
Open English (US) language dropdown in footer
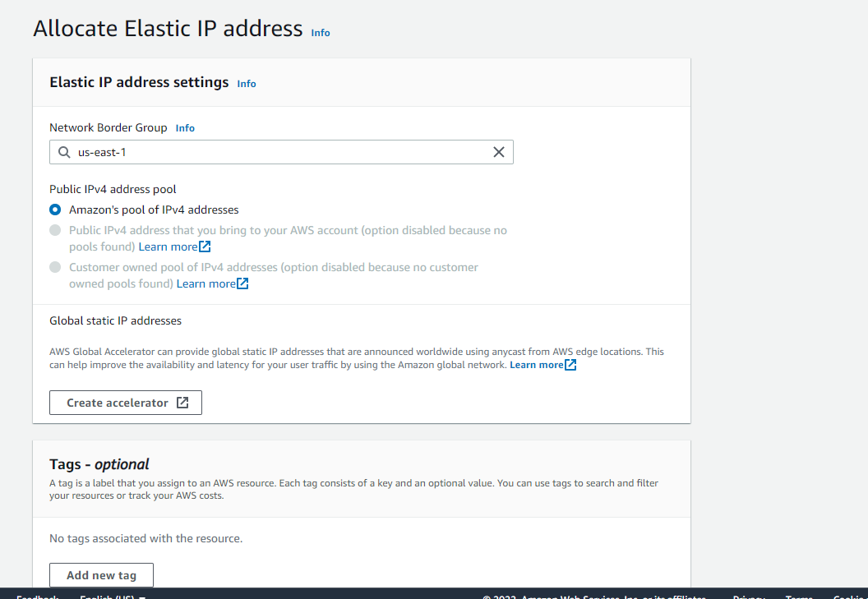click(x=113, y=597)
